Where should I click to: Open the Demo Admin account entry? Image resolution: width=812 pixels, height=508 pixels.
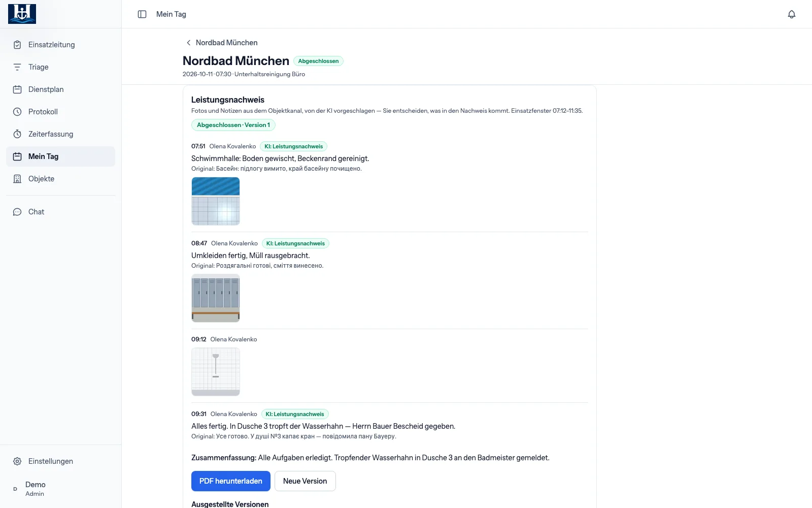(x=61, y=489)
